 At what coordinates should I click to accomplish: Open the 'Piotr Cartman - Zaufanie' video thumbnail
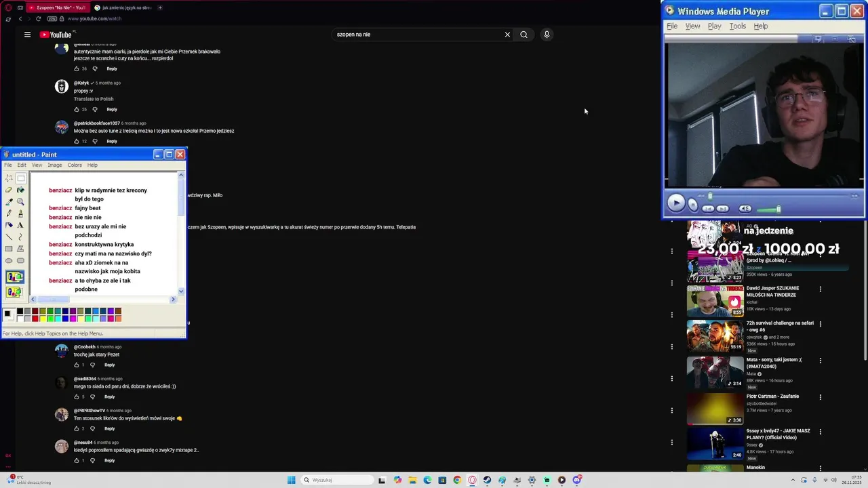pyautogui.click(x=715, y=409)
